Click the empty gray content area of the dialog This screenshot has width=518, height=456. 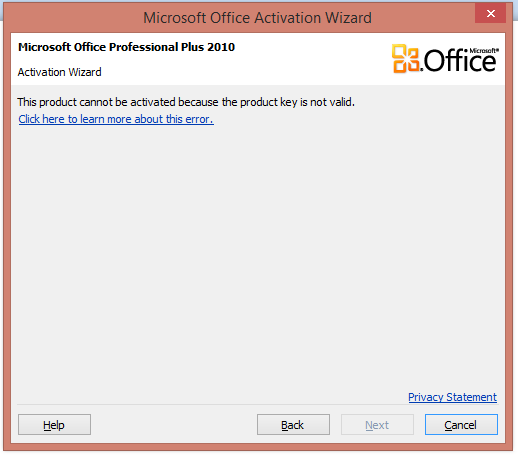(257, 253)
